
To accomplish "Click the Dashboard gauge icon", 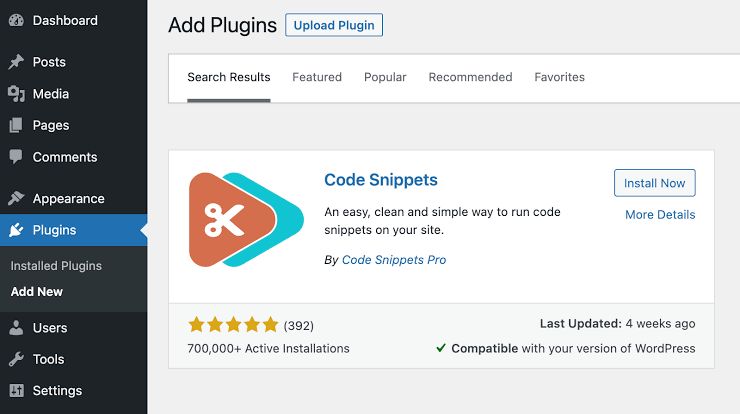I will pyautogui.click(x=16, y=21).
